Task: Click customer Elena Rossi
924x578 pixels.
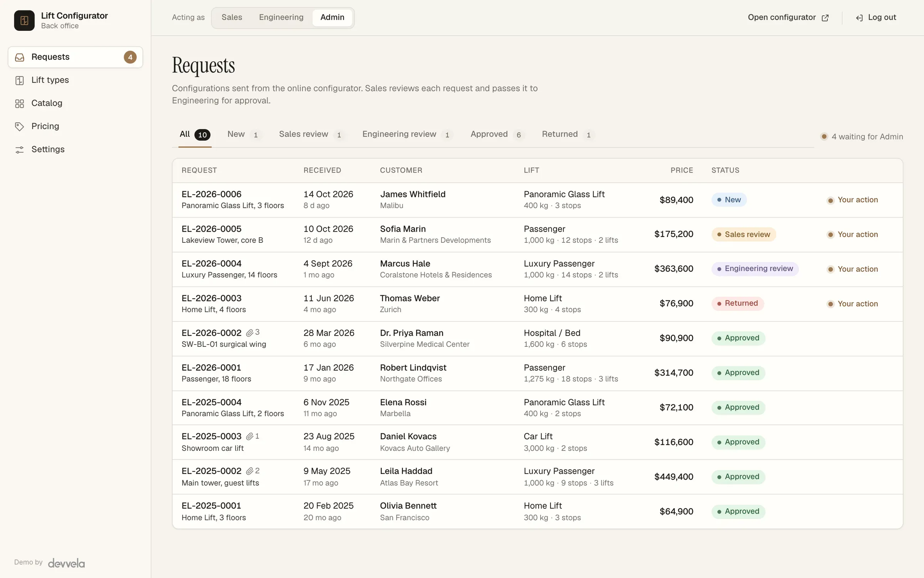Action: coord(403,402)
